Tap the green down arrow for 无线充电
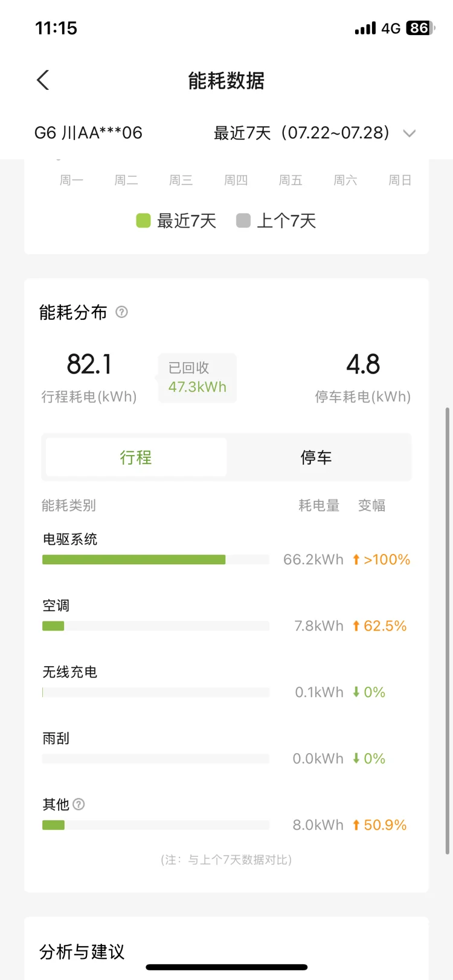This screenshot has width=453, height=980. [356, 692]
